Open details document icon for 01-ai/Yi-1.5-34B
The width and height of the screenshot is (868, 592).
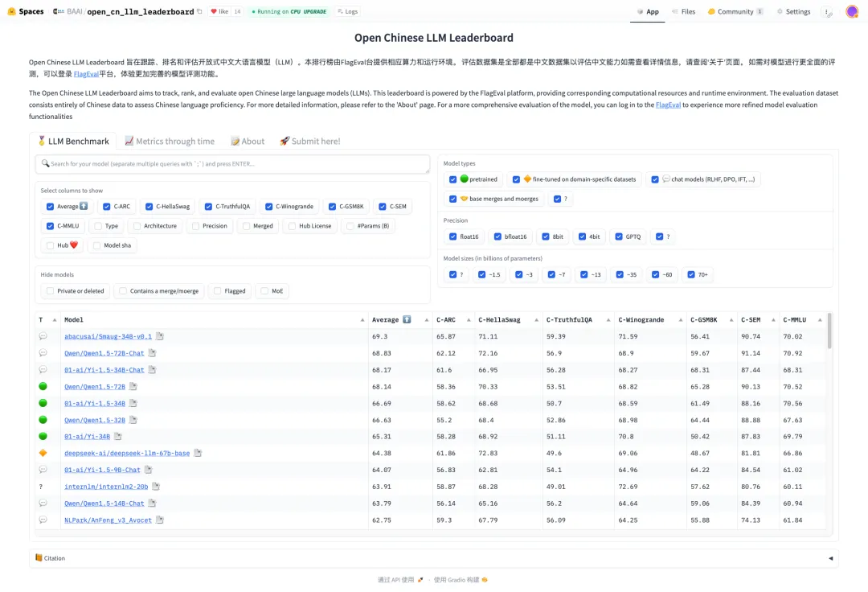click(x=133, y=403)
